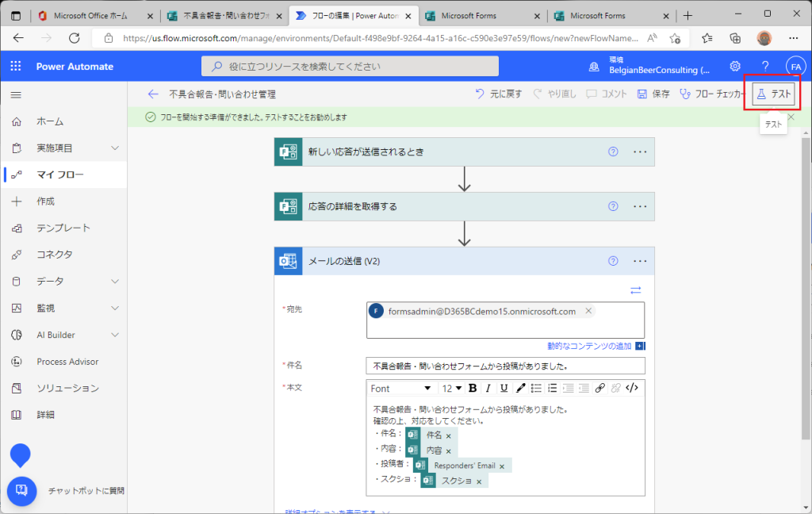The image size is (812, 514).
Task: Open the FA account avatar
Action: click(x=795, y=67)
